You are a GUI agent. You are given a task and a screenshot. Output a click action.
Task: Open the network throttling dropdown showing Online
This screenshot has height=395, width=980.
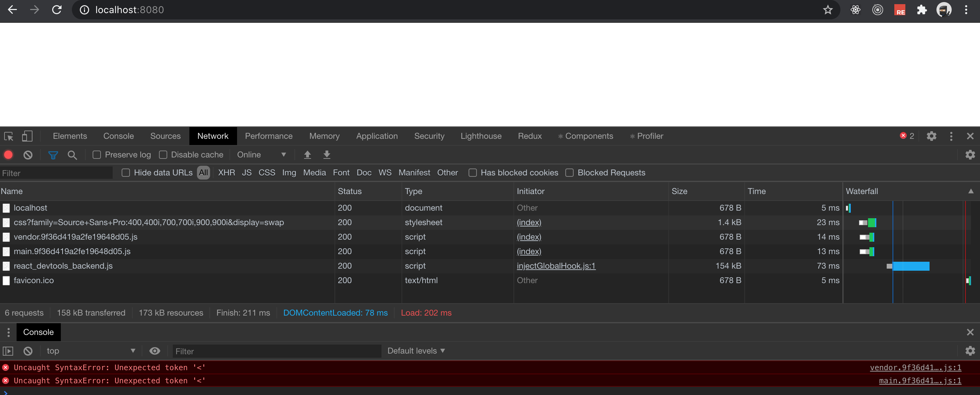(262, 154)
